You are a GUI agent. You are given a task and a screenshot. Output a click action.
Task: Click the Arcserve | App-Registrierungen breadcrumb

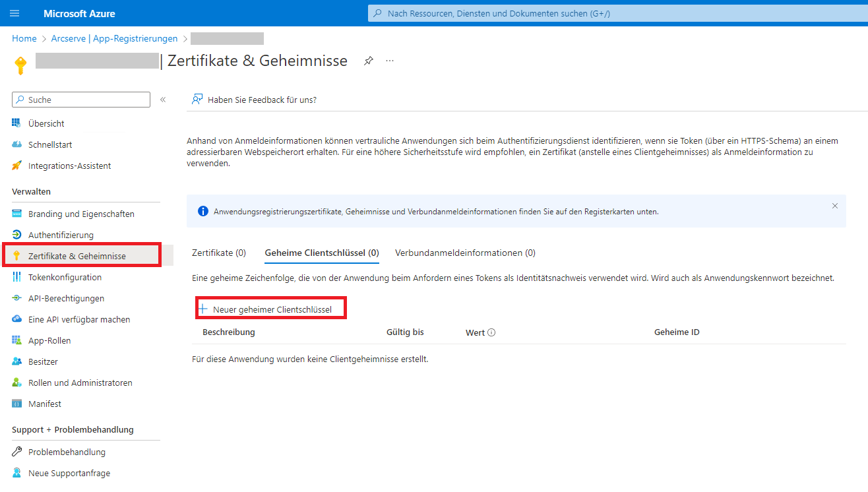click(x=114, y=38)
